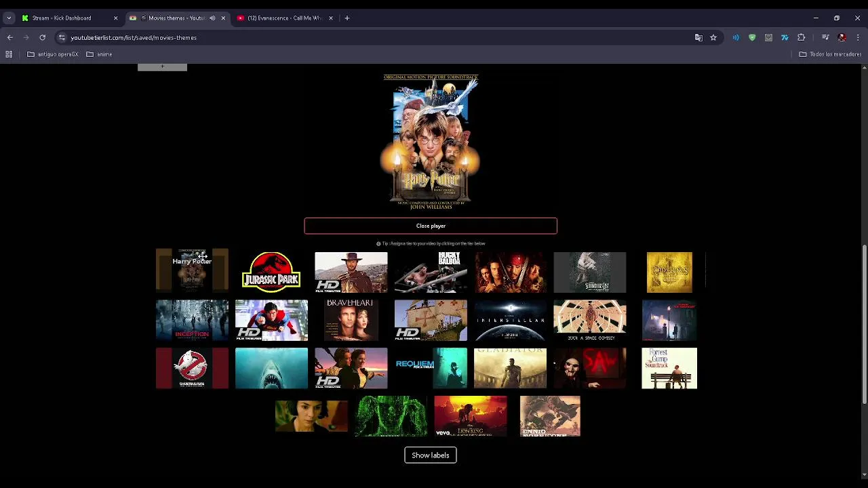Select the Amélie face thumbnail
The width and height of the screenshot is (868, 488).
coord(311,416)
